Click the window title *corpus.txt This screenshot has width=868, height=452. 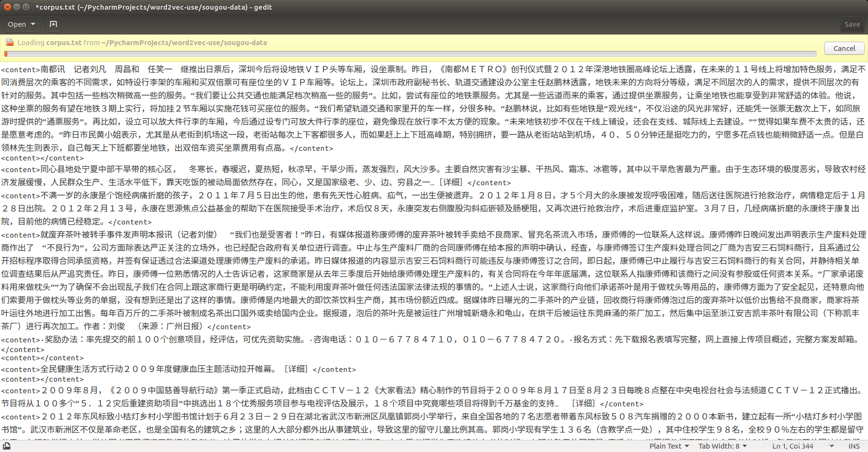(x=154, y=7)
